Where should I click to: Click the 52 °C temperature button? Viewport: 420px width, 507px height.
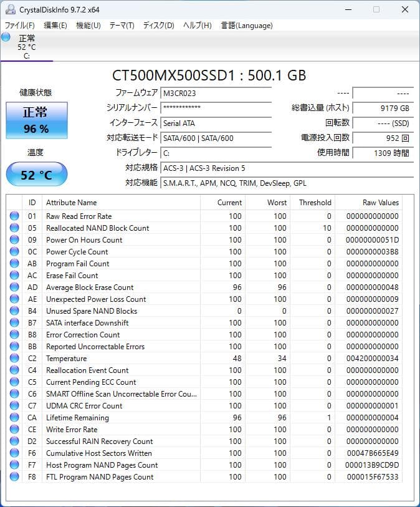[x=37, y=174]
